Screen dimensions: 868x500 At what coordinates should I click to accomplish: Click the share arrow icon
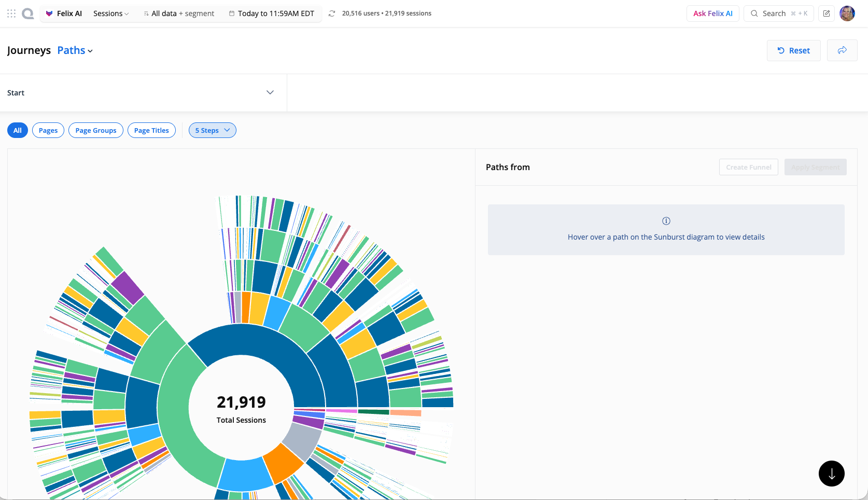(842, 50)
